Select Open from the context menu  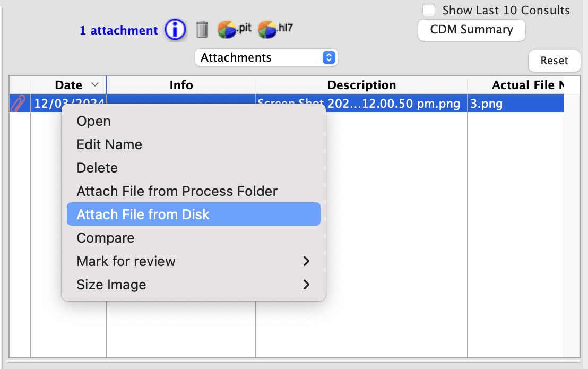[x=93, y=121]
